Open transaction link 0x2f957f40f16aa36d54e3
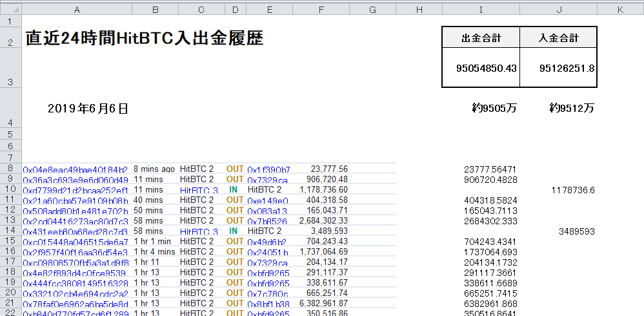The image size is (644, 316). [75, 252]
